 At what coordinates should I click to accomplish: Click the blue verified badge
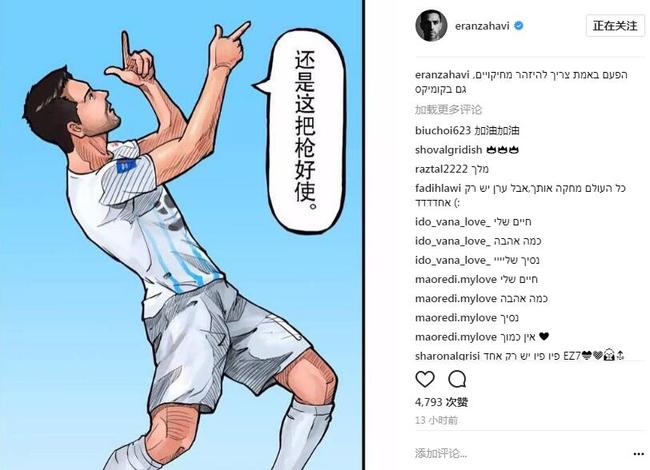click(x=519, y=26)
